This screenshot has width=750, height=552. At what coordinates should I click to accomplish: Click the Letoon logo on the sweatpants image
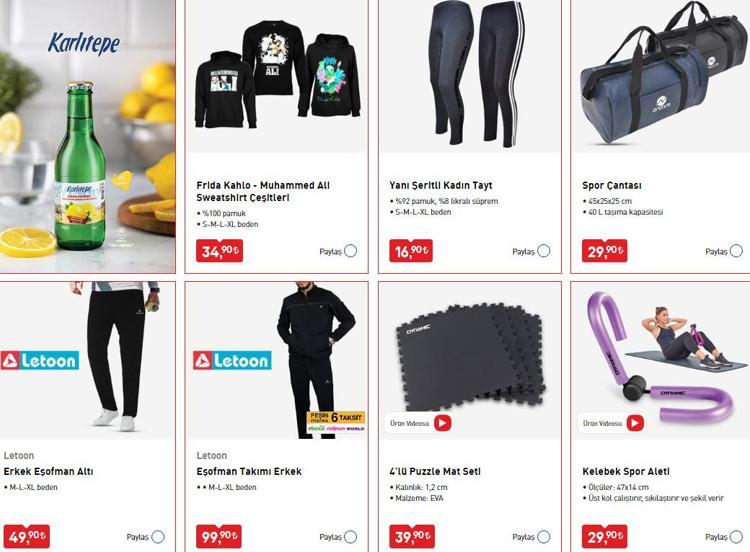[x=40, y=360]
